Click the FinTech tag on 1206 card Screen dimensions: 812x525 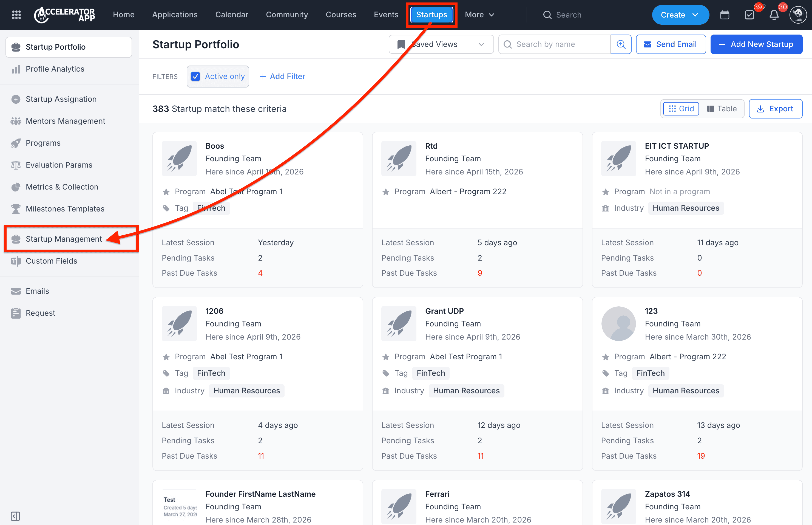[211, 373]
